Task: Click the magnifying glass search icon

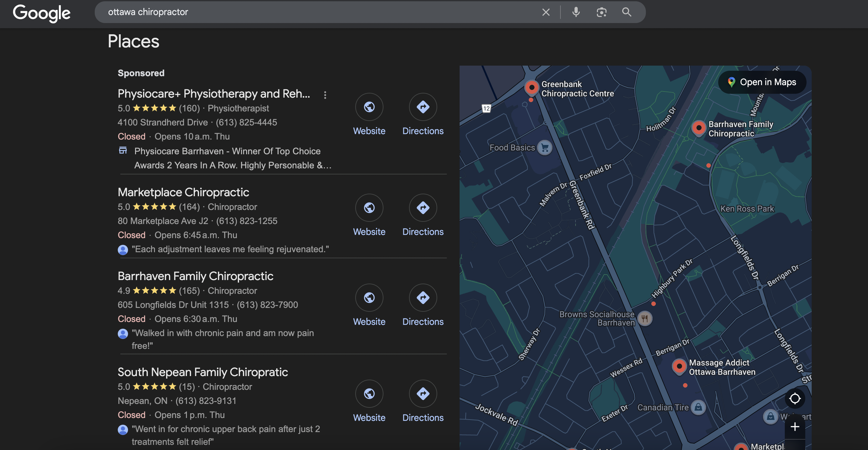Action: point(626,12)
